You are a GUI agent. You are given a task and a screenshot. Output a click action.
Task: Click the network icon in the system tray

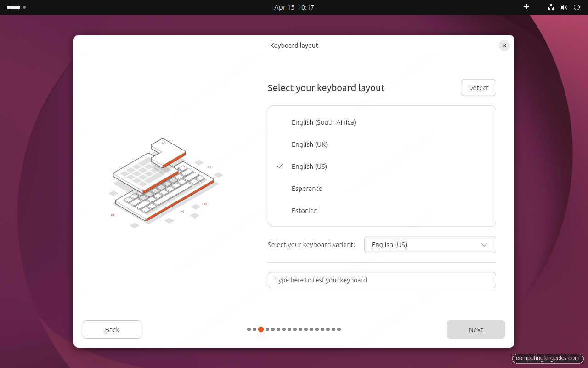(551, 7)
